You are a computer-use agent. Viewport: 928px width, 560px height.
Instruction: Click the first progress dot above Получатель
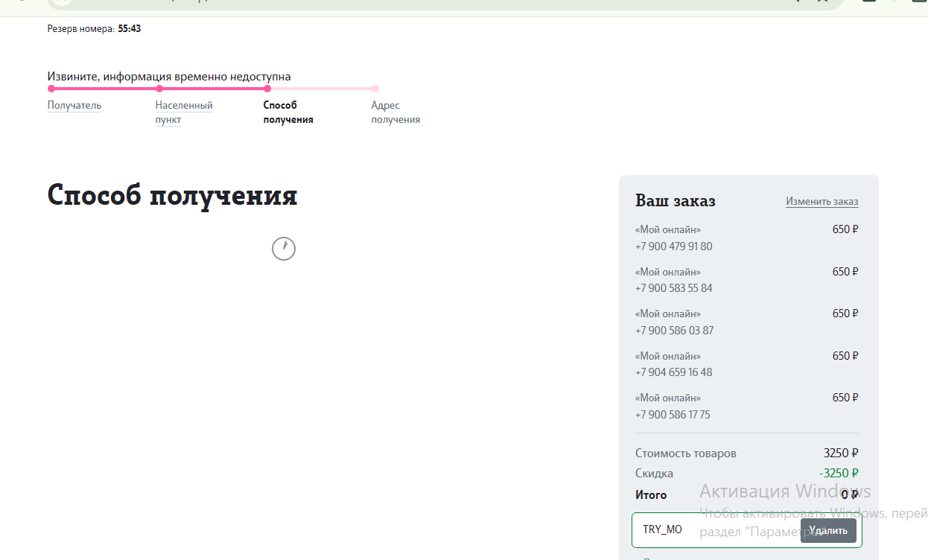pyautogui.click(x=51, y=89)
